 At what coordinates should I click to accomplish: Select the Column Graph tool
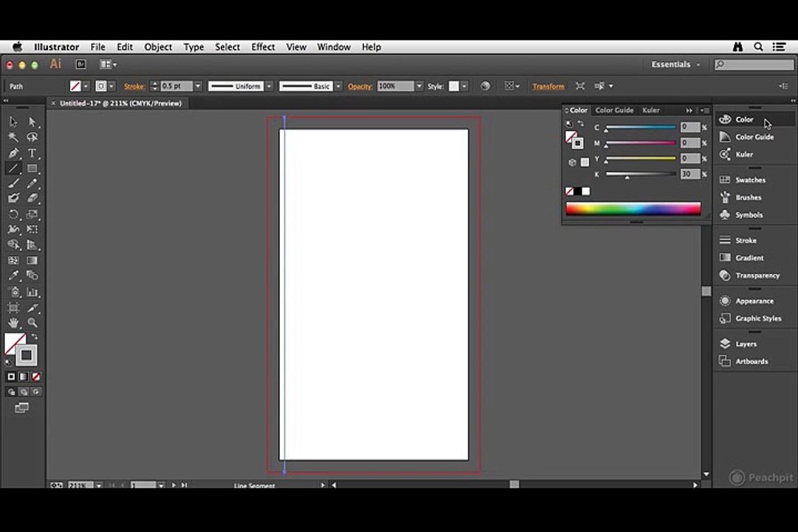[x=32, y=292]
